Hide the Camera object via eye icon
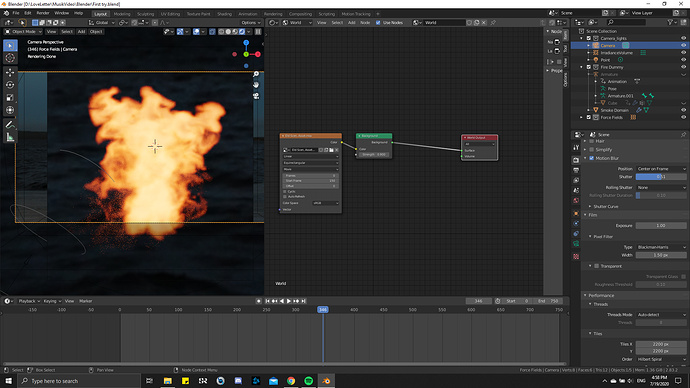This screenshot has height=388, width=690. 683,45
